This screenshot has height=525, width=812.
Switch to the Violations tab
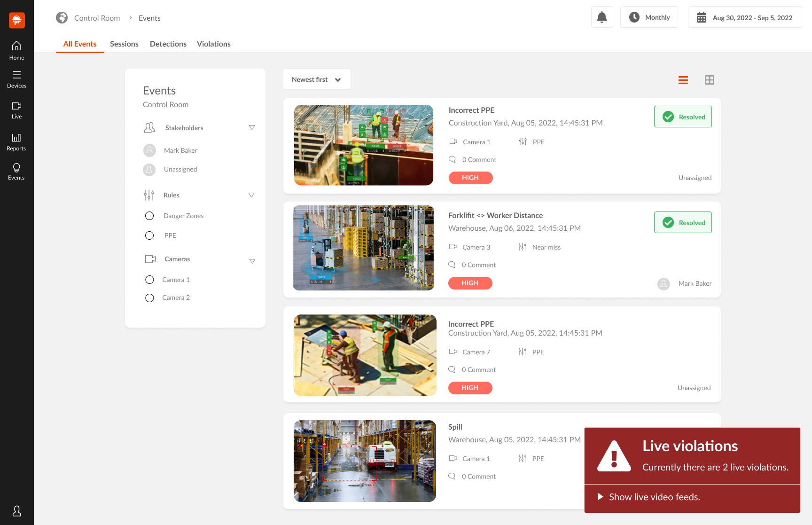pyautogui.click(x=214, y=44)
